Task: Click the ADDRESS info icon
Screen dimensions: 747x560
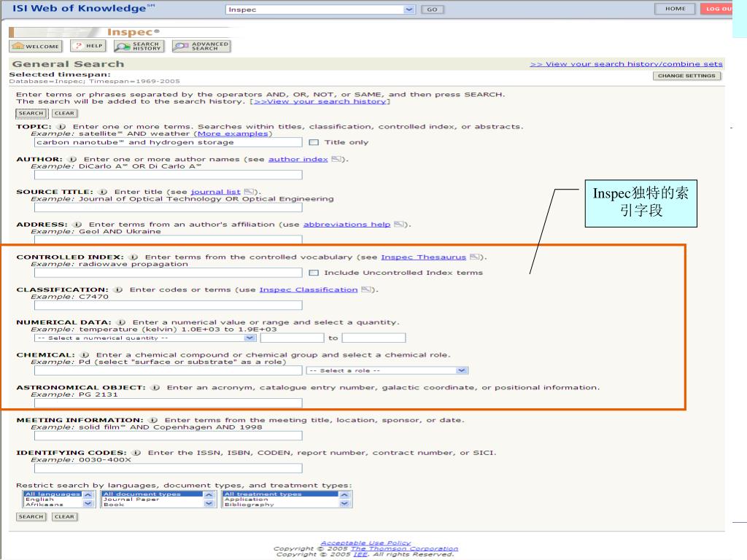Action: click(77, 225)
